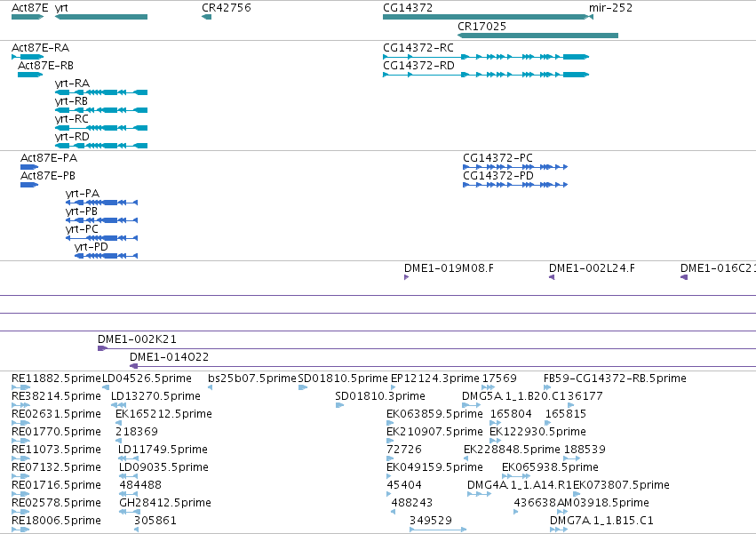Select the LD11749.5prime EST label
Image resolution: width=756 pixels, height=534 pixels.
[x=163, y=450]
